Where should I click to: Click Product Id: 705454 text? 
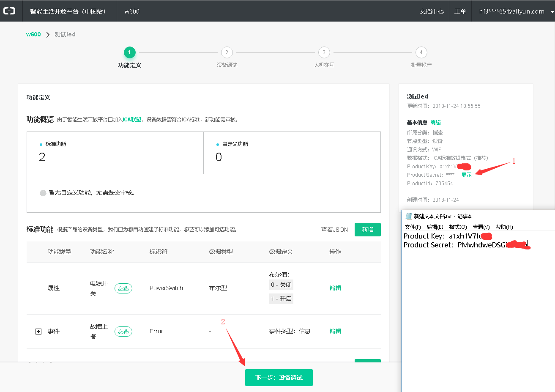pyautogui.click(x=430, y=184)
